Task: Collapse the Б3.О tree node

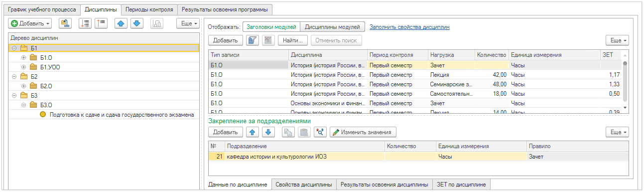Action: [x=23, y=105]
